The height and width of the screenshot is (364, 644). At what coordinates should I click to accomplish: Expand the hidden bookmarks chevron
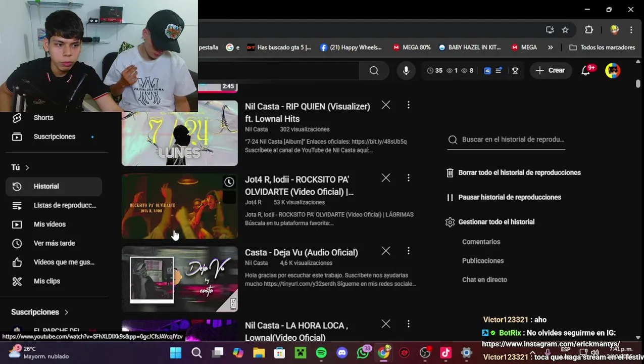pos(551,47)
